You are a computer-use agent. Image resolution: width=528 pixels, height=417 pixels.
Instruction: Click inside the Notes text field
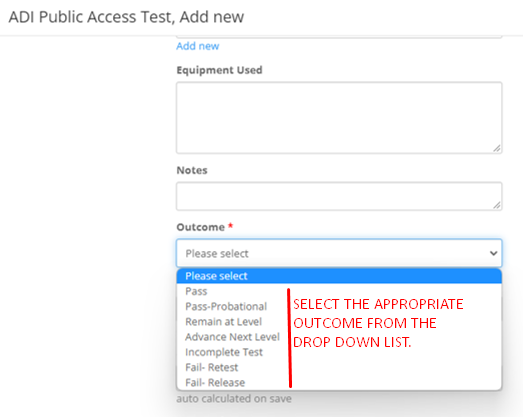coord(339,196)
